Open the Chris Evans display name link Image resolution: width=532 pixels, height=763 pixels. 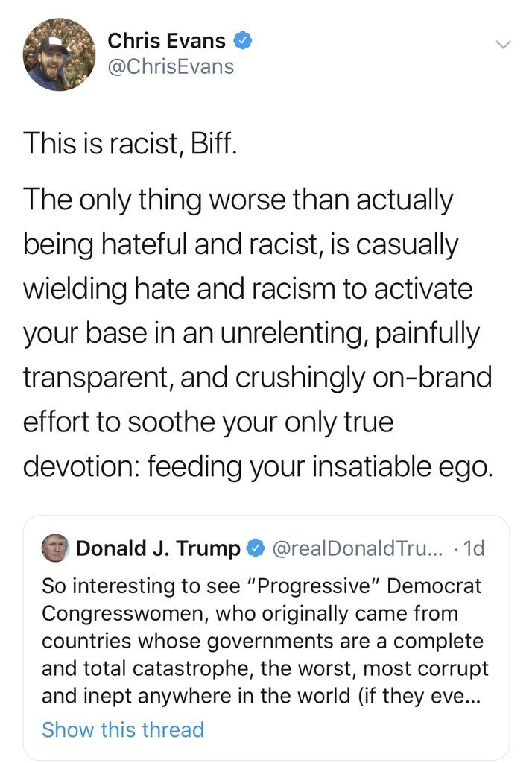point(166,40)
